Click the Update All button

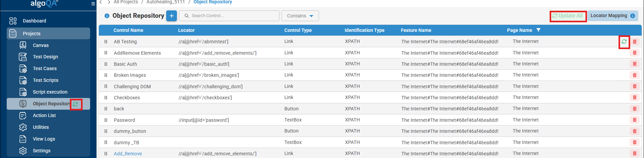568,16
